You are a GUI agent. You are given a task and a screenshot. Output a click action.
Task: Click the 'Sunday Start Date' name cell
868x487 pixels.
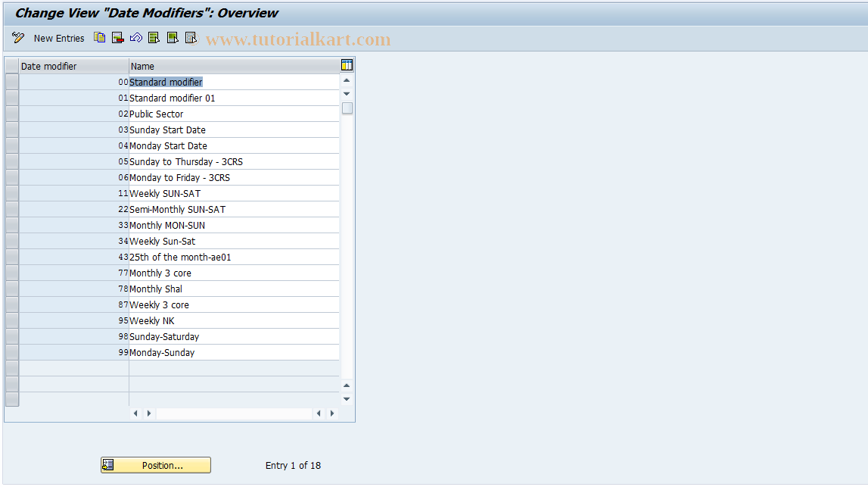234,130
